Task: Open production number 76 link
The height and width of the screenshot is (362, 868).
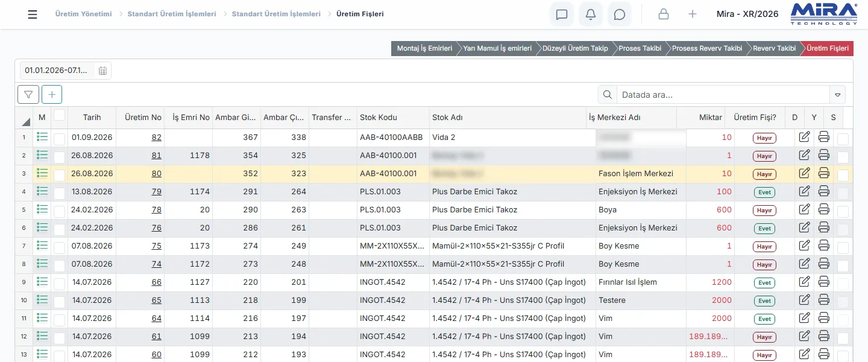Action: click(157, 227)
